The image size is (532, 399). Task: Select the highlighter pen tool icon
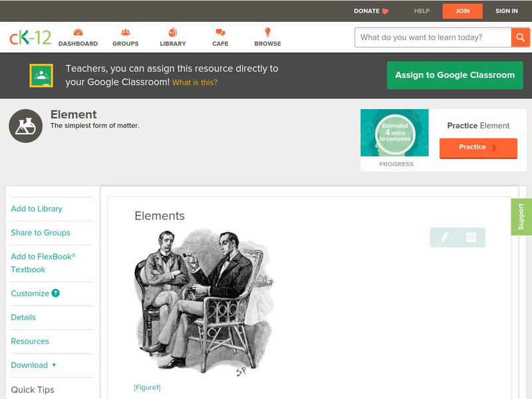point(444,237)
